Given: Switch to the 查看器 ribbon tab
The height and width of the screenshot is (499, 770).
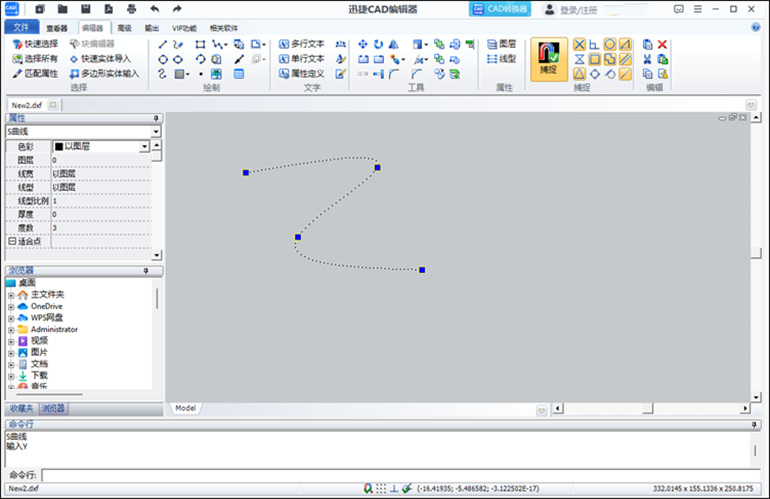Looking at the screenshot, I should [x=58, y=28].
